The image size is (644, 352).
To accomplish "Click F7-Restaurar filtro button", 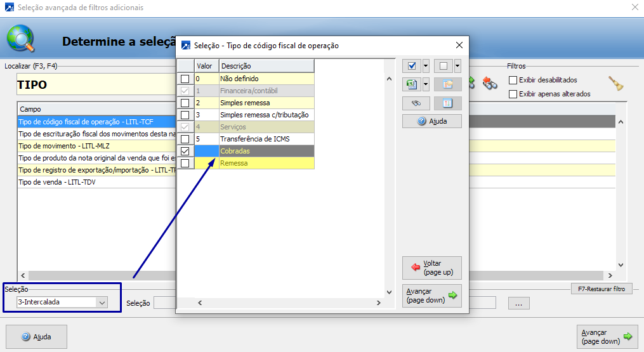I will (601, 289).
